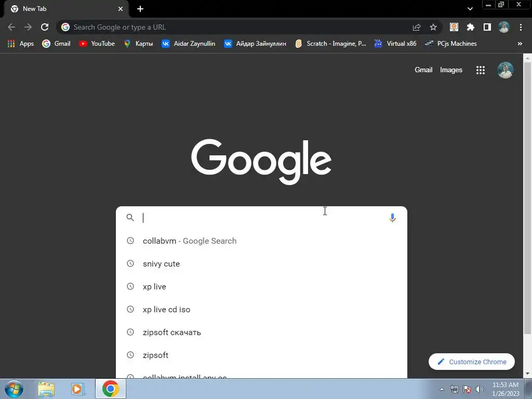Open the Apps bookmark shortcut
This screenshot has width=532, height=399.
point(20,44)
